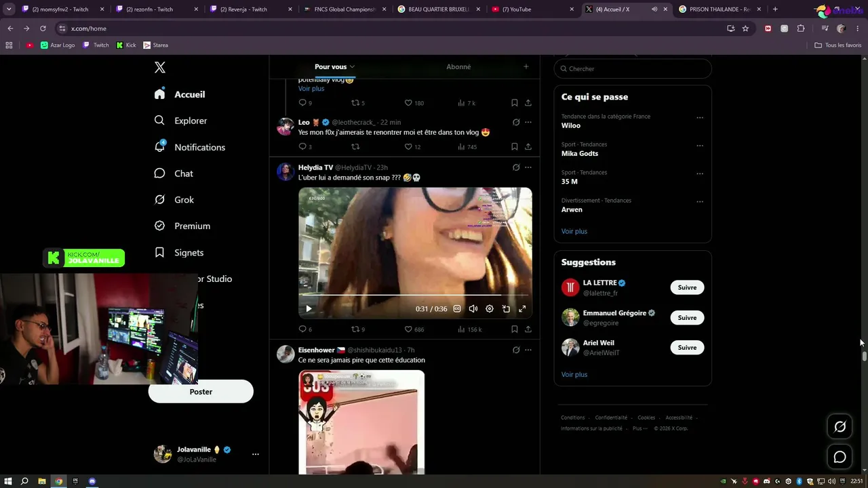The height and width of the screenshot is (488, 868).
Task: Open the Accueil home page in X sidebar
Action: [x=180, y=94]
